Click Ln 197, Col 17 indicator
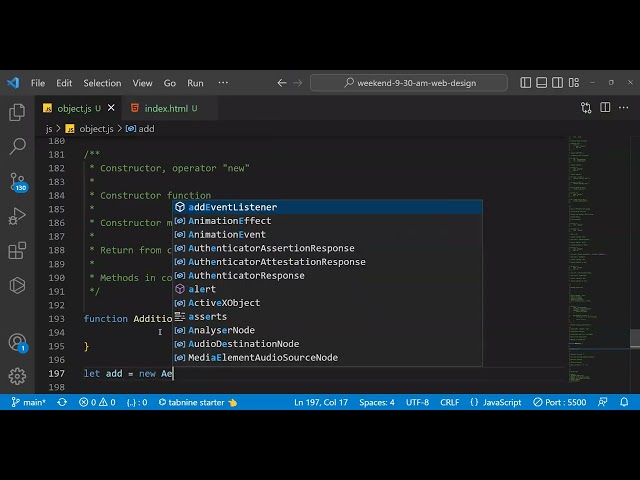 (x=321, y=402)
